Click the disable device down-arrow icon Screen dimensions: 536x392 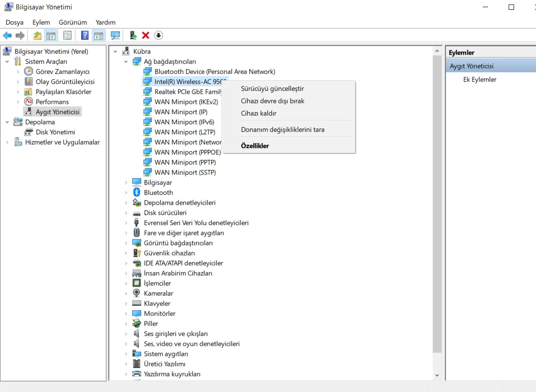(x=158, y=35)
